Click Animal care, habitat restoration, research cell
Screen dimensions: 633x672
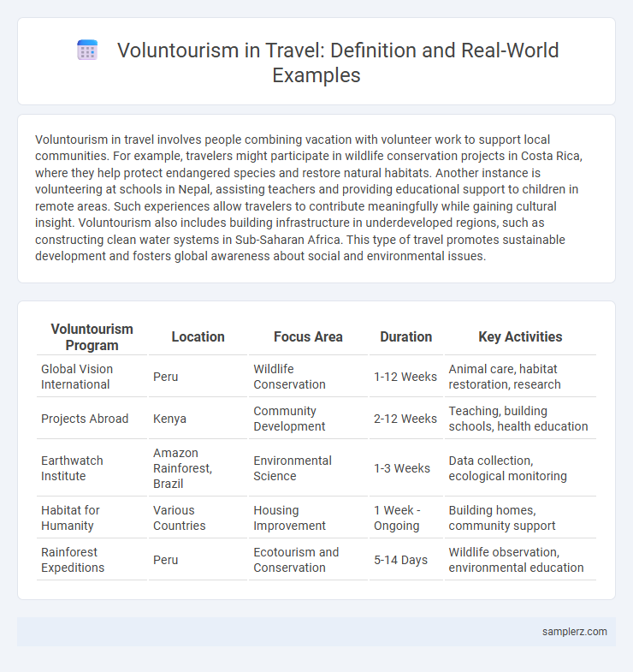coord(520,377)
